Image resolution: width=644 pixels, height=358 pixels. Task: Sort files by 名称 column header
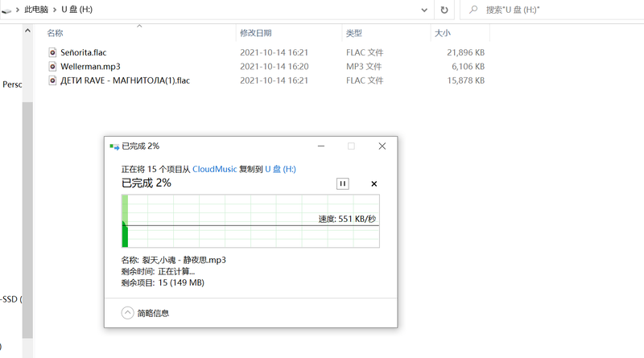(x=55, y=33)
